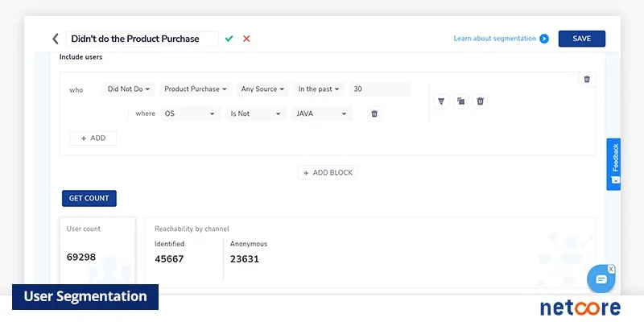Open the In the past dropdown
The height and width of the screenshot is (322, 644).
coord(319,89)
